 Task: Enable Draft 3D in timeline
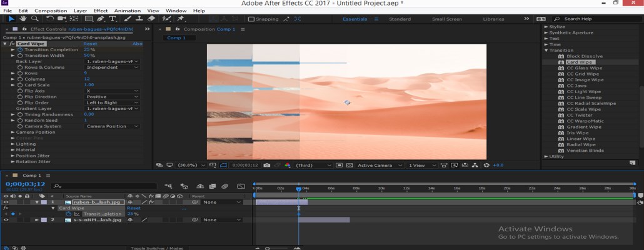pyautogui.click(x=184, y=186)
